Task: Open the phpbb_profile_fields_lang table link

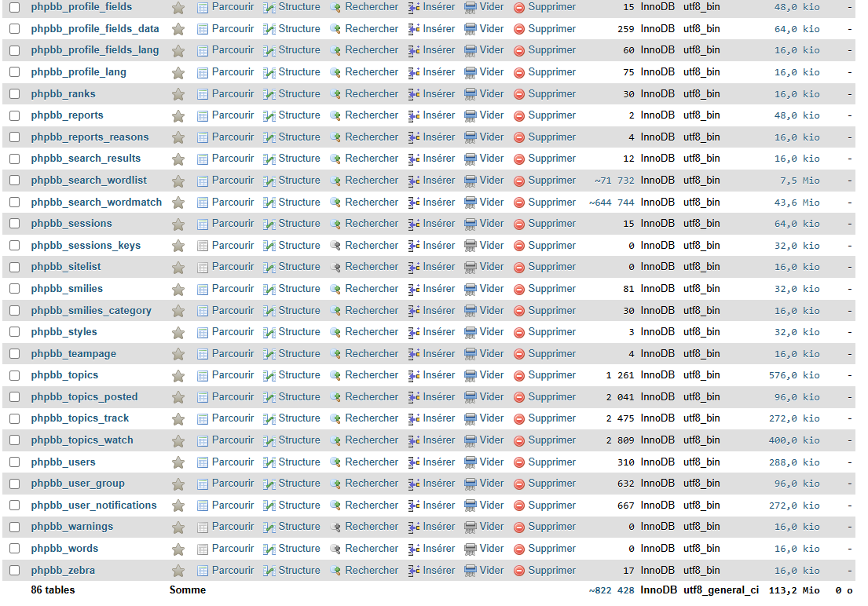Action: [x=95, y=50]
